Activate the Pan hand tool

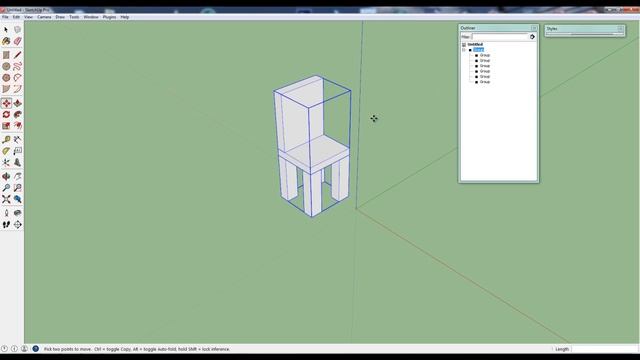pyautogui.click(x=18, y=176)
